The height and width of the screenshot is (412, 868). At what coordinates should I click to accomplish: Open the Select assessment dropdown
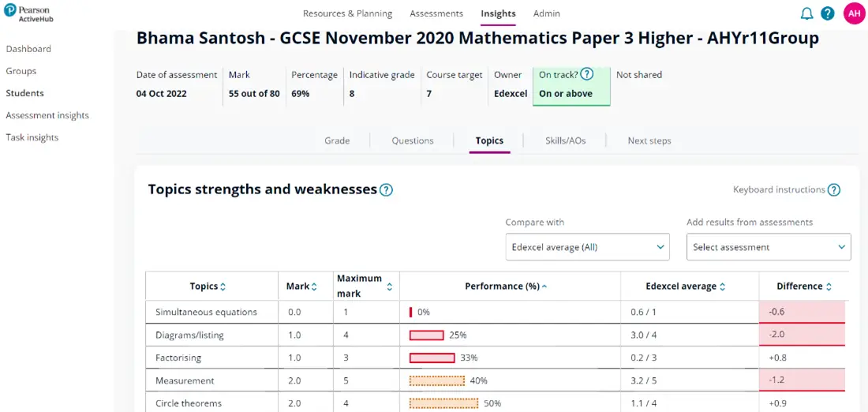point(768,247)
